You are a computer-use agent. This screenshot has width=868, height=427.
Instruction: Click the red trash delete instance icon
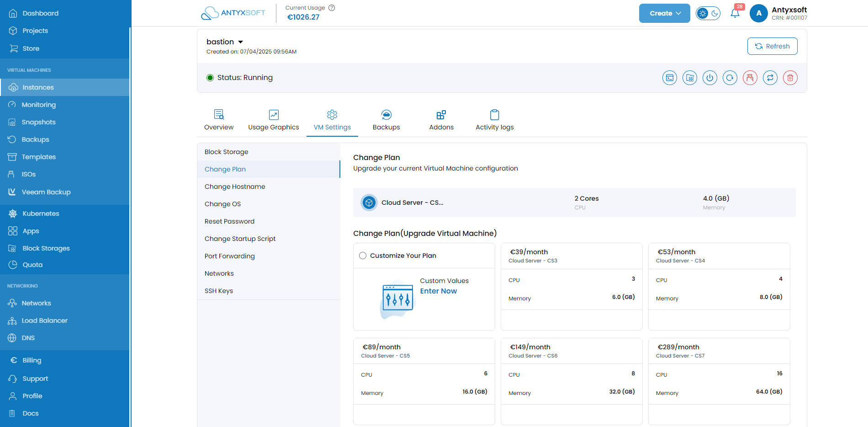tap(790, 78)
